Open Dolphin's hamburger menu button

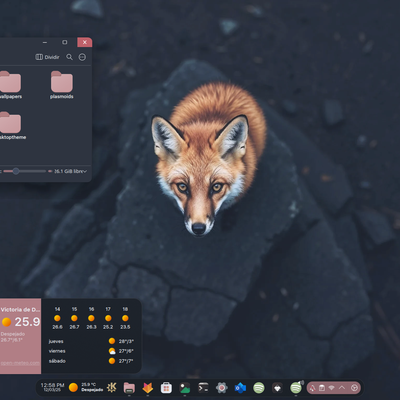(82, 57)
